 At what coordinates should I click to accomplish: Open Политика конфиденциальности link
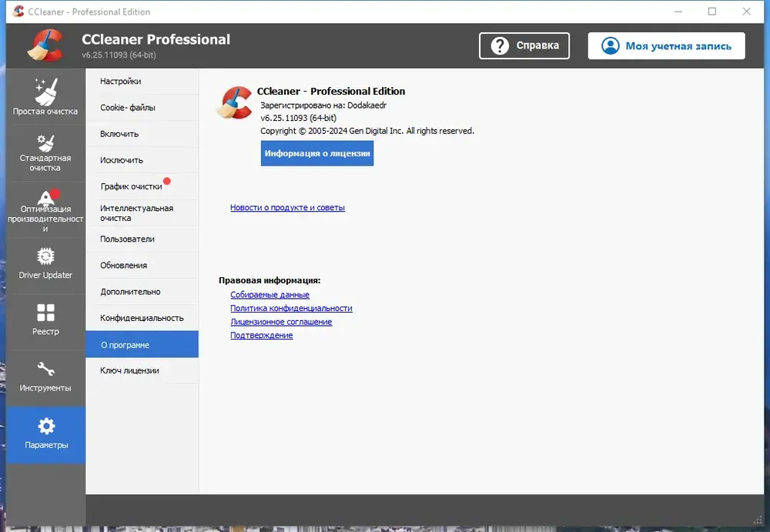pyautogui.click(x=291, y=308)
